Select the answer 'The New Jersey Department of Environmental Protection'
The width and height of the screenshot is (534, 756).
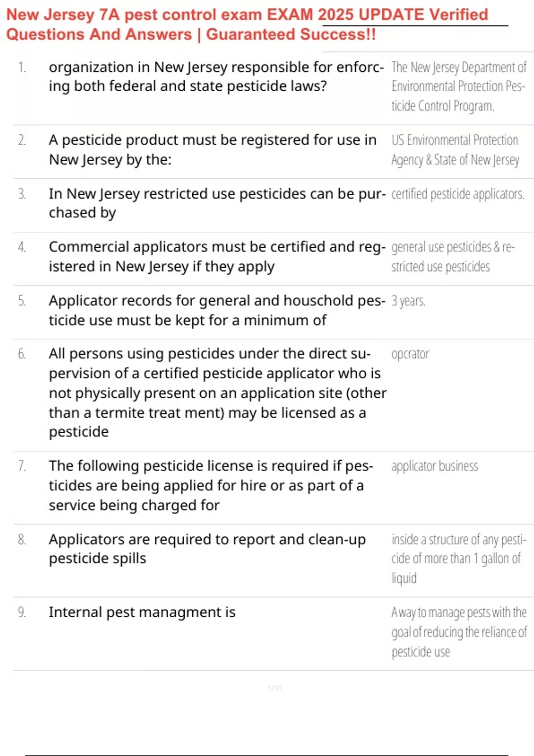tap(458, 87)
